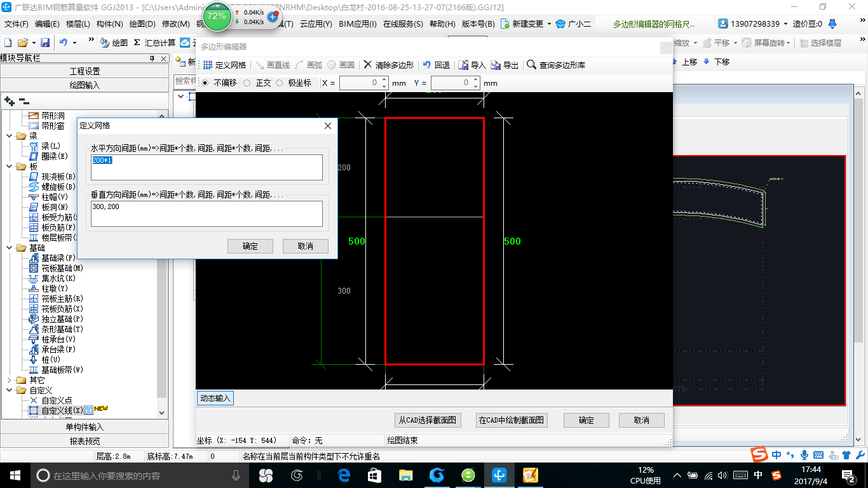Click the X coordinate stepper up arrow
868x488 pixels.
tap(384, 80)
